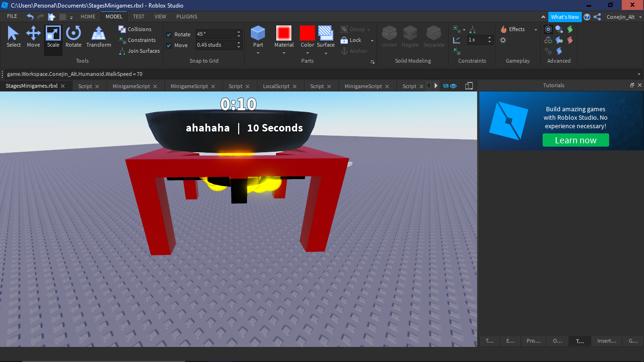Toggle the Move snap checkbox
The image size is (644, 362).
coord(169,45)
